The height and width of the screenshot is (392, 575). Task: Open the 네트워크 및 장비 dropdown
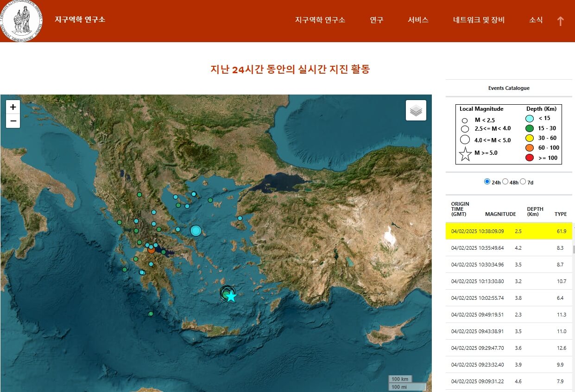(x=479, y=20)
